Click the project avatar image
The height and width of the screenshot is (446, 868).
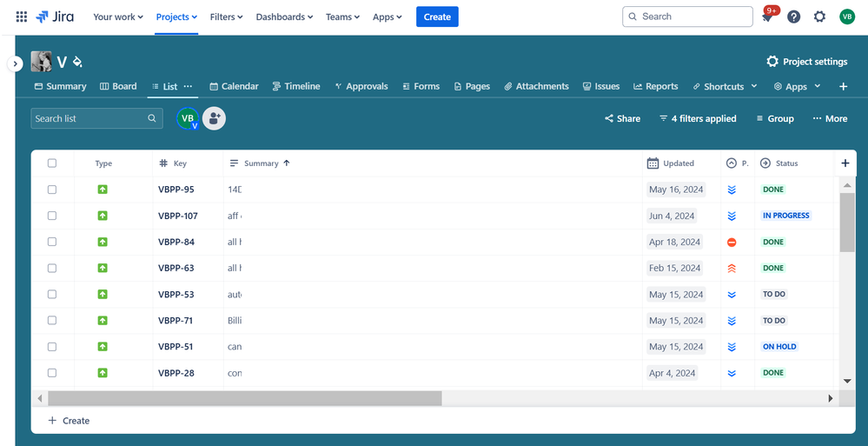point(41,62)
